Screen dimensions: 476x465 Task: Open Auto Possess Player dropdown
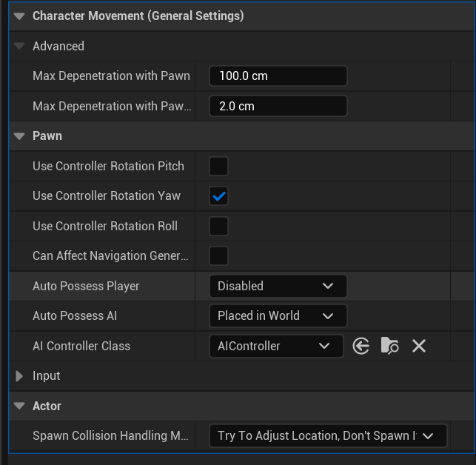tap(278, 286)
